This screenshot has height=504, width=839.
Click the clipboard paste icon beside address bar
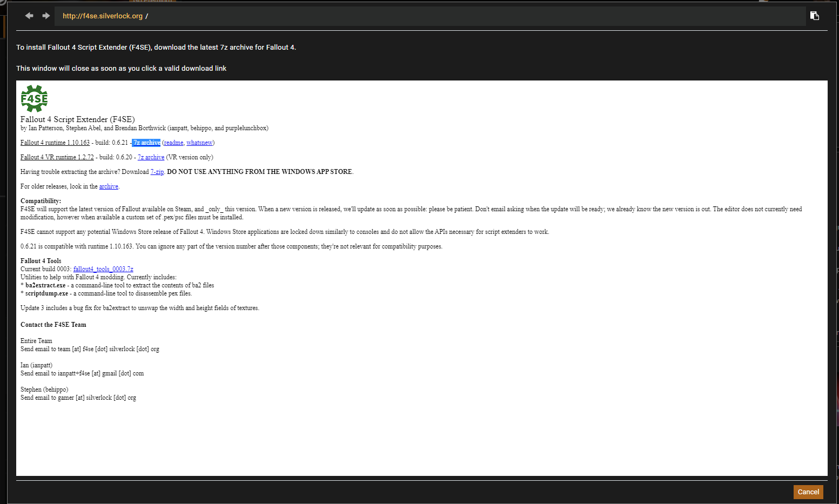point(815,16)
